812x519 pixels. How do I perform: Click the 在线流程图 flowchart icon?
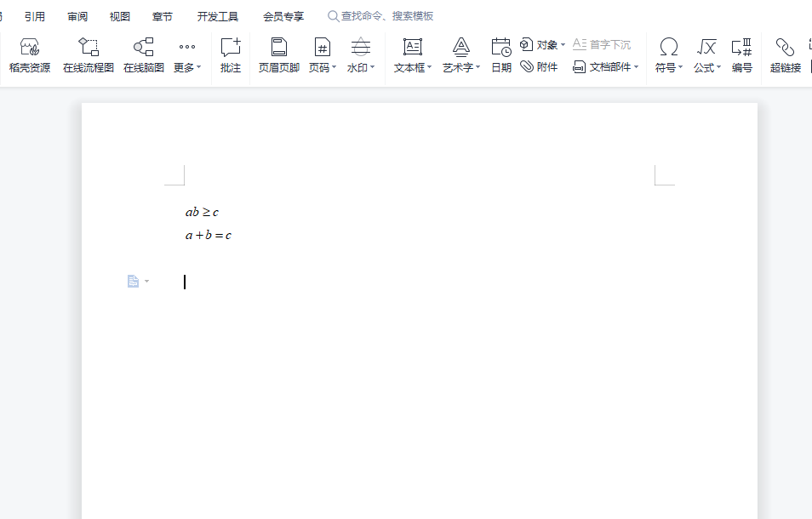pos(89,55)
